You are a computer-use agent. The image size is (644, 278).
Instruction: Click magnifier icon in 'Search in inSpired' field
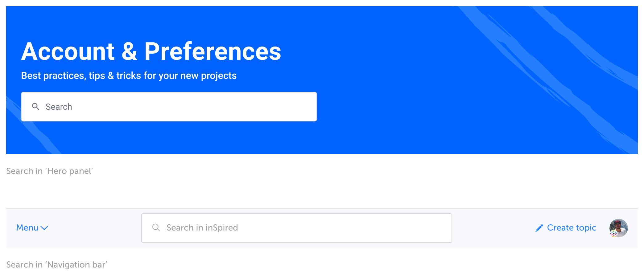pyautogui.click(x=156, y=227)
